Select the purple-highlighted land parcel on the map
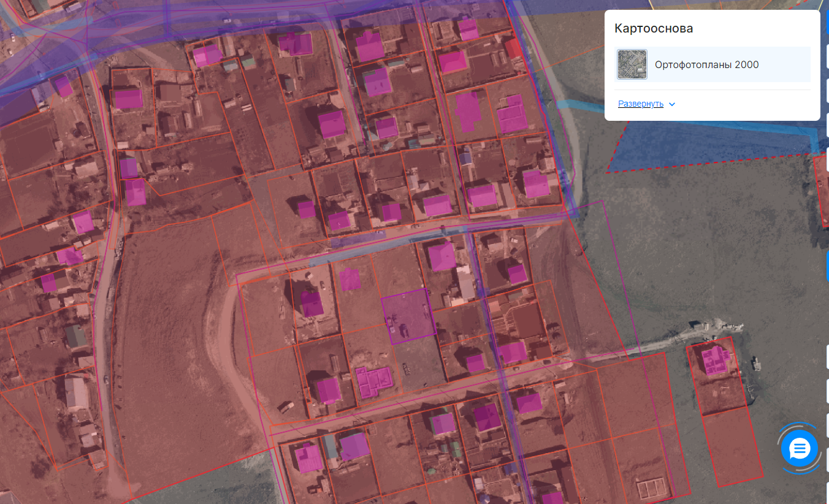829x504 pixels. [x=409, y=316]
